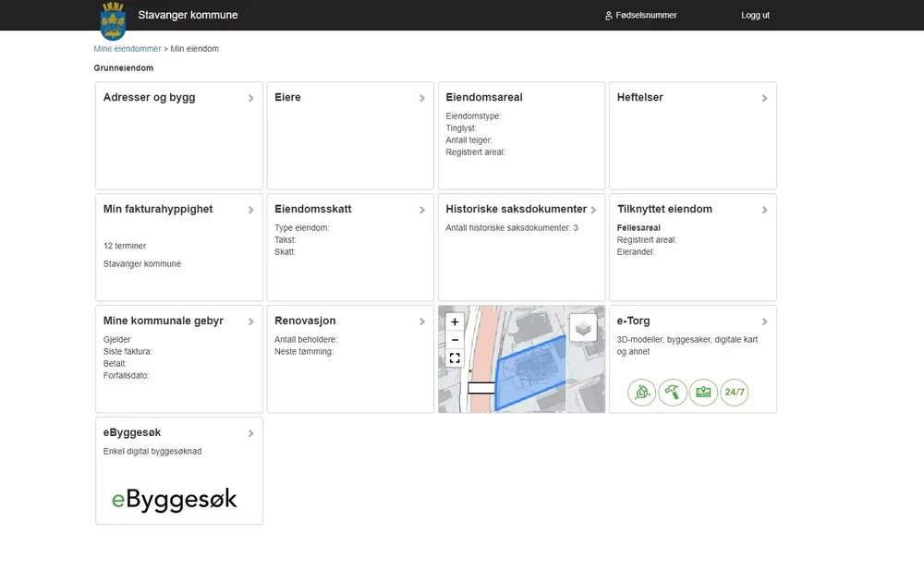Click the eByggesøk logo image

175,499
